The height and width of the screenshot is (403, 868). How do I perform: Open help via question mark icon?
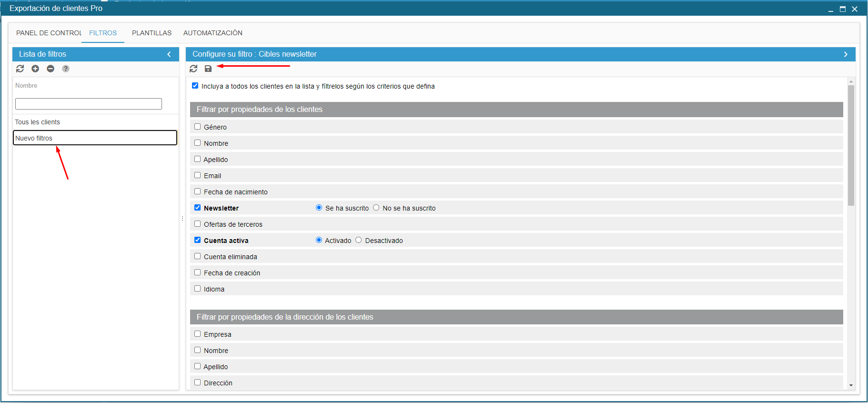tap(66, 69)
